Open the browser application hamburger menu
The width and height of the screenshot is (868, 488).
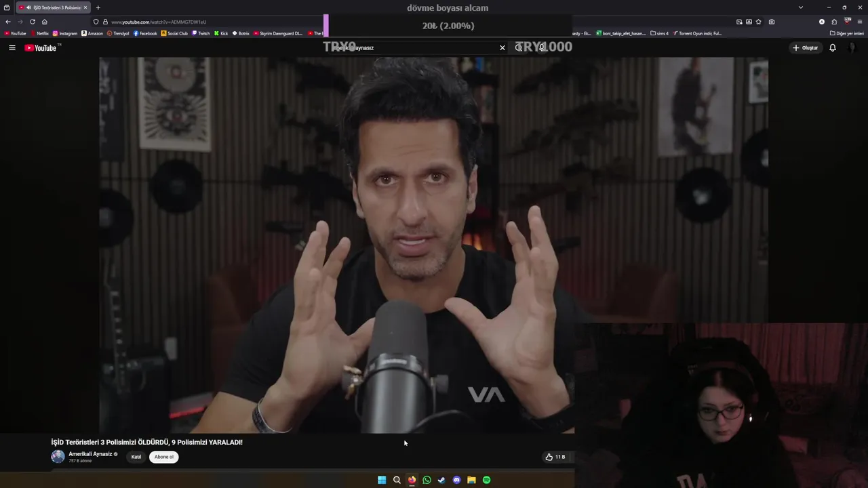click(x=861, y=22)
